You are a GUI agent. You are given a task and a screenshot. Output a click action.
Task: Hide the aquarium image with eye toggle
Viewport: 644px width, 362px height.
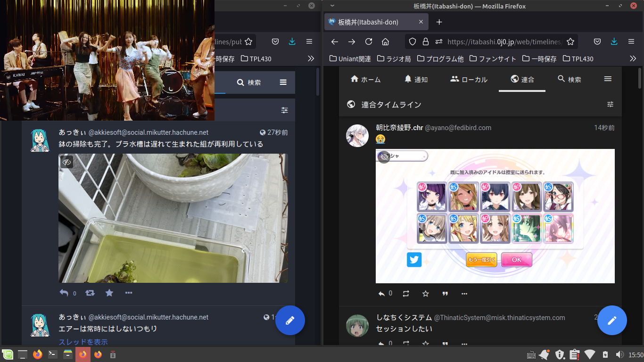(66, 162)
